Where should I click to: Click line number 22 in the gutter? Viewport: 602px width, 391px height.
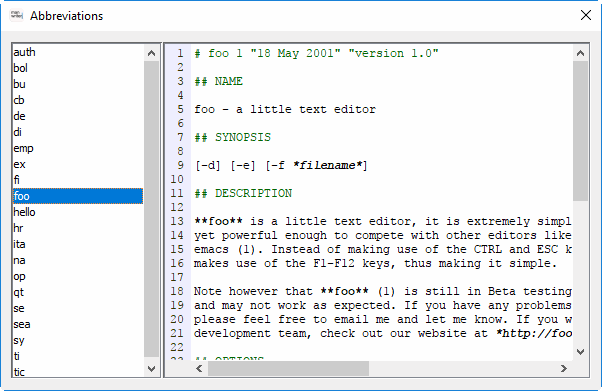tap(177, 347)
